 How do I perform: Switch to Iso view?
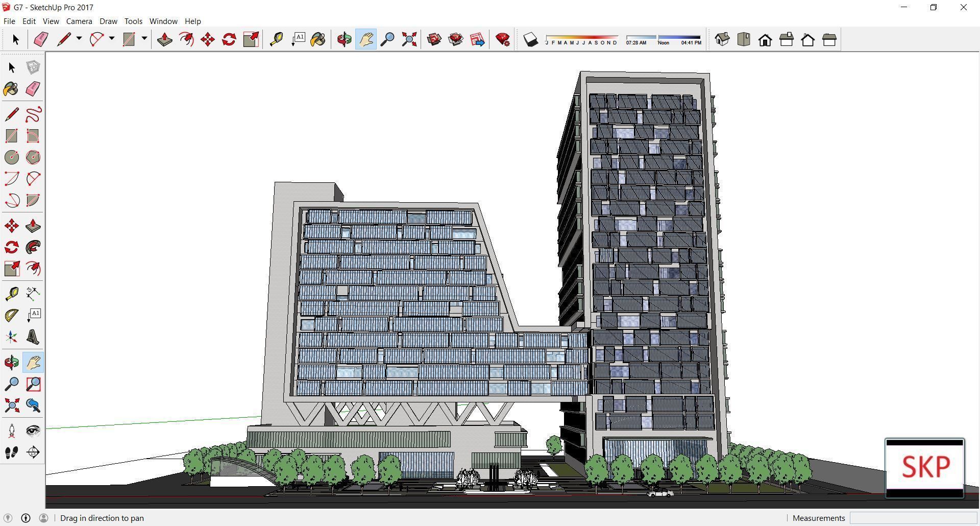pyautogui.click(x=722, y=39)
